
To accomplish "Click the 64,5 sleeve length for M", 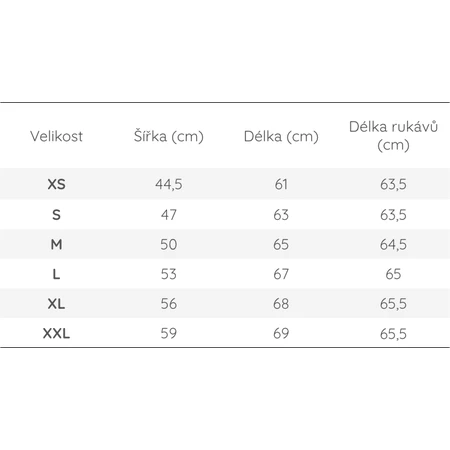I will pos(393,245).
